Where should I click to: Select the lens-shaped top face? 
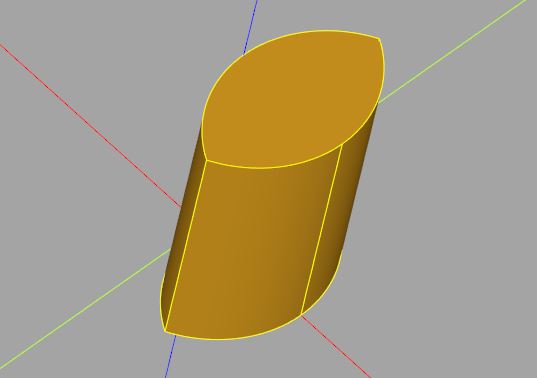click(294, 99)
